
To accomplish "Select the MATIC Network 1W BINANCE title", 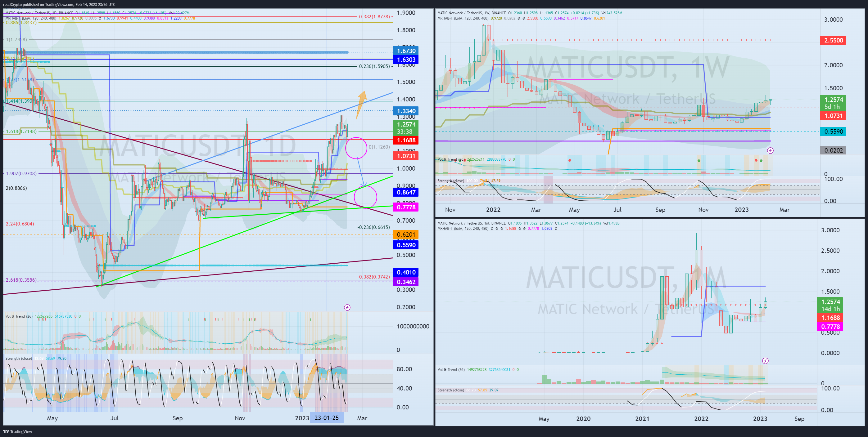I will tap(471, 13).
